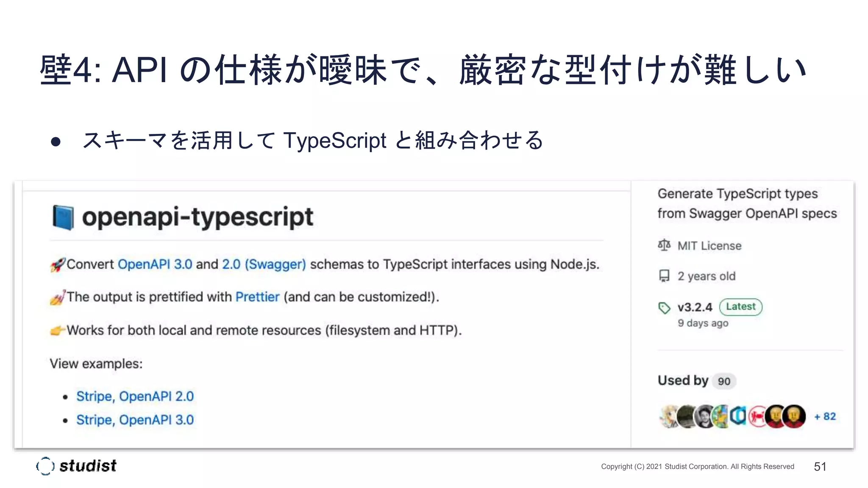Open the Used by section heading
The width and height of the screenshot is (868, 488).
tap(682, 380)
